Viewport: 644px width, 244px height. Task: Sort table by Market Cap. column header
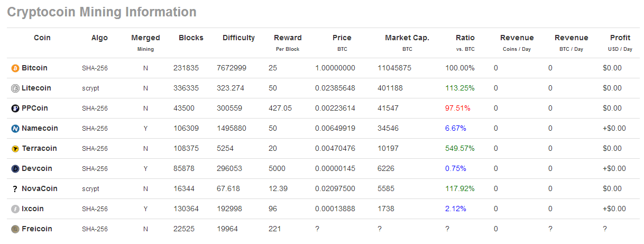click(x=407, y=38)
